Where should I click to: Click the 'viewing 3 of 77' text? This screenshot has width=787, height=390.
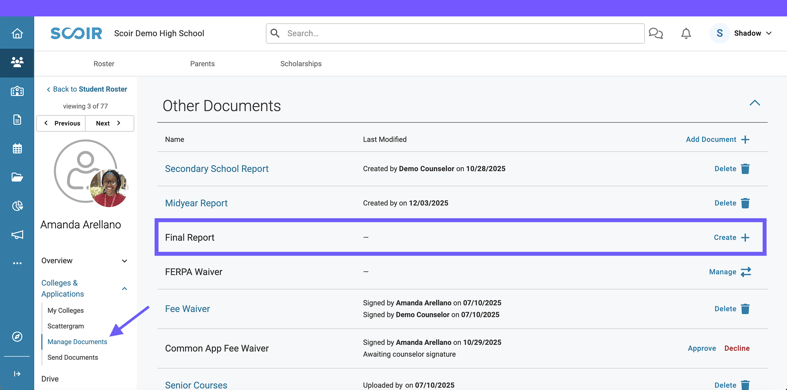(x=85, y=106)
